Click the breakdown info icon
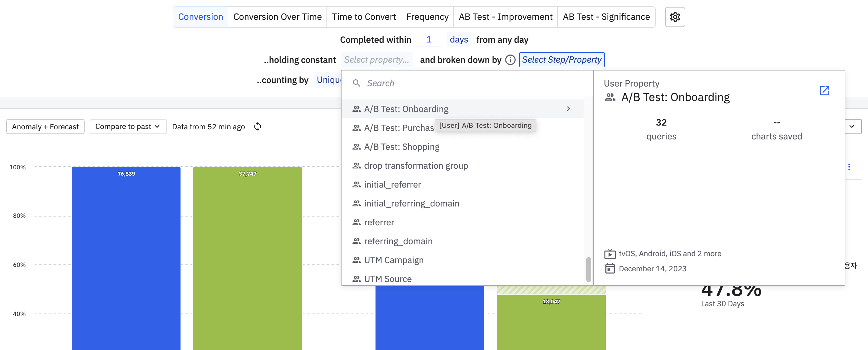This screenshot has width=868, height=350. click(x=510, y=60)
